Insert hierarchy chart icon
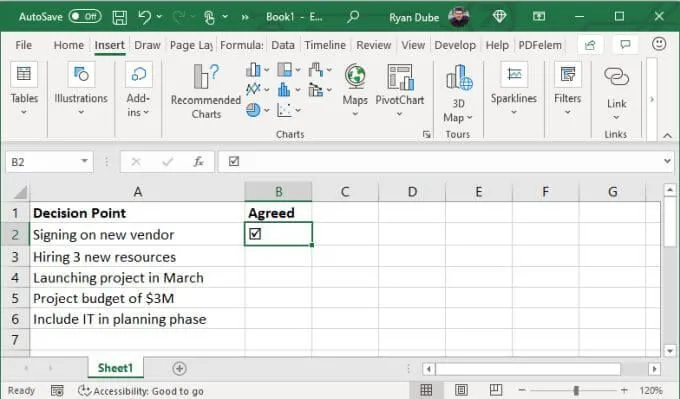The width and height of the screenshot is (680, 399). click(285, 69)
